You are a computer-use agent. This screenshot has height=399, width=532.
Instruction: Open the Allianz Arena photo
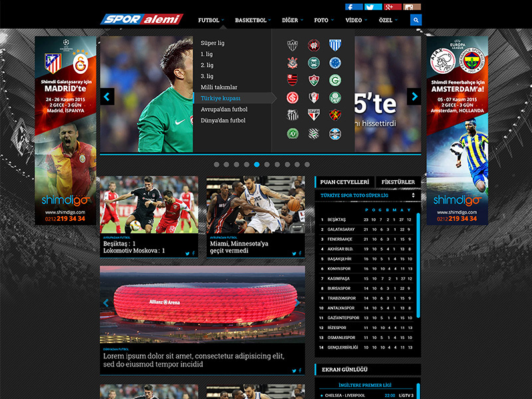click(202, 305)
